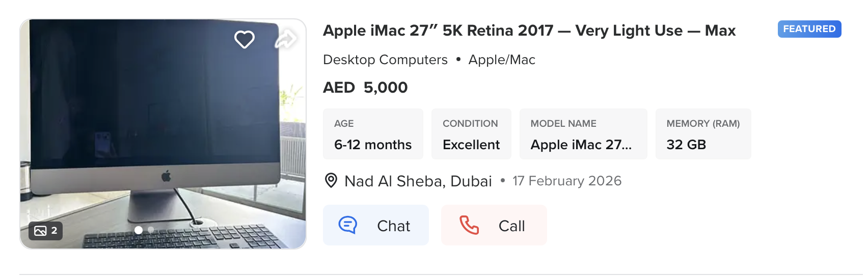Favorite the listing with the heart icon
This screenshot has height=276, width=868.
pyautogui.click(x=244, y=39)
